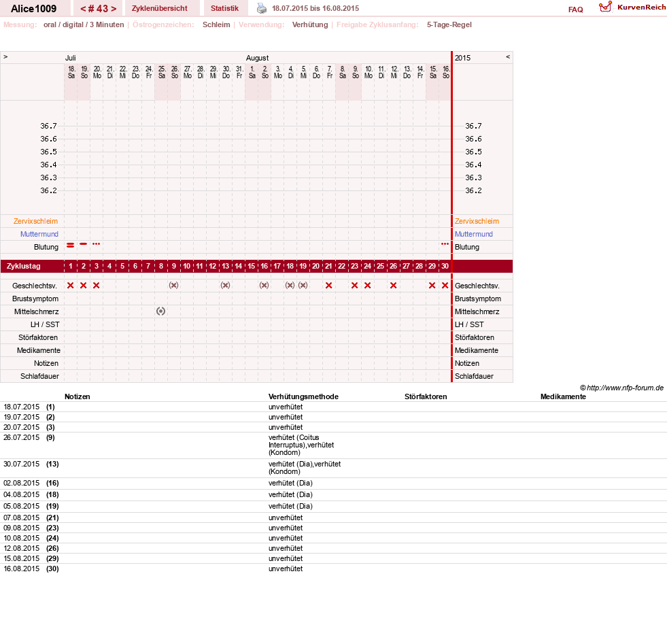Click the red X on cycle day 21
Image resolution: width=667 pixels, height=644 pixels.
(328, 286)
